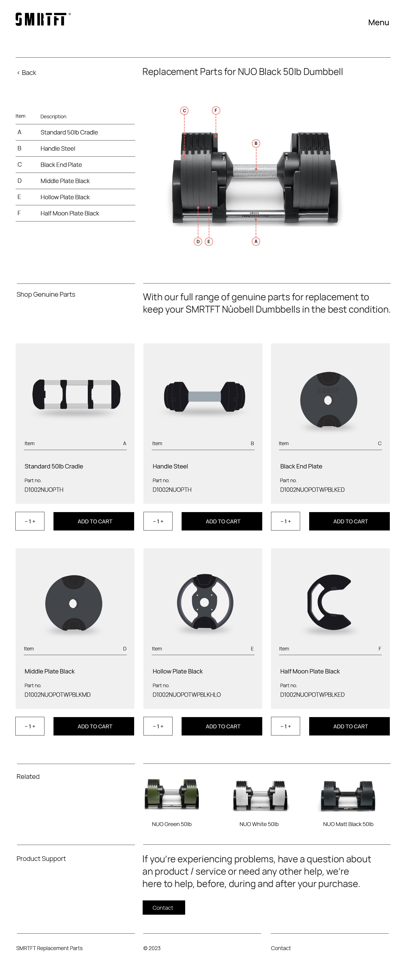Open the Black End Plate product image

328,400
